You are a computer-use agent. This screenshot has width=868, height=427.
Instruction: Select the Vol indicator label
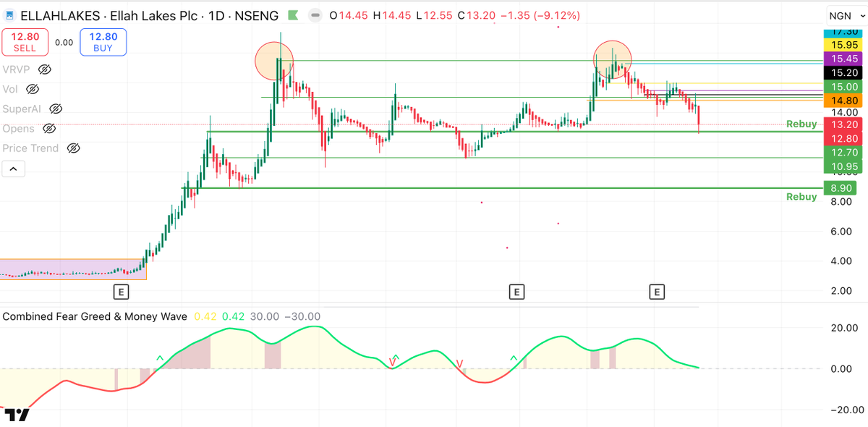click(x=10, y=89)
